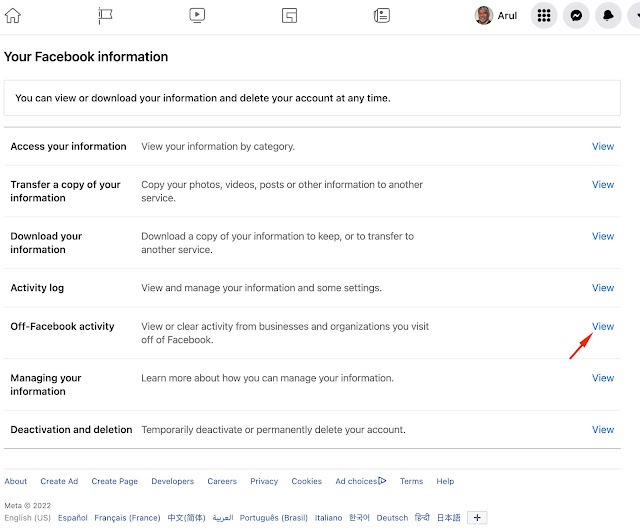Click the 'Activity log' row title
This screenshot has height=531, width=640.
click(x=37, y=288)
